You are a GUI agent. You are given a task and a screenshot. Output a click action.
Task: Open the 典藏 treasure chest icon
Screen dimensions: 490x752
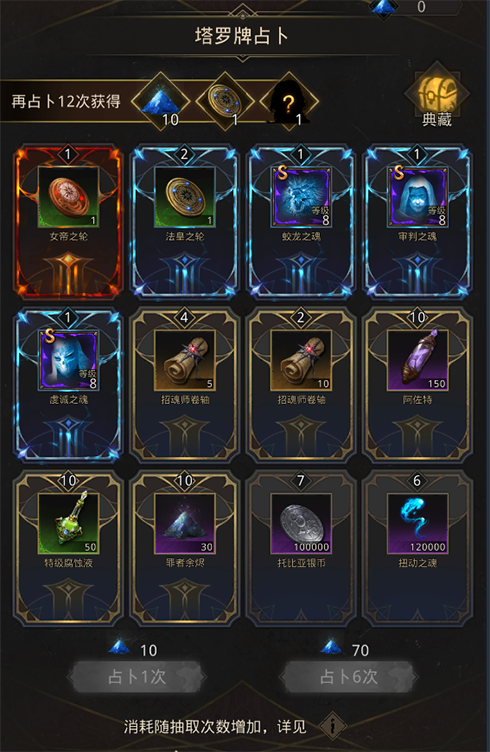pyautogui.click(x=436, y=96)
